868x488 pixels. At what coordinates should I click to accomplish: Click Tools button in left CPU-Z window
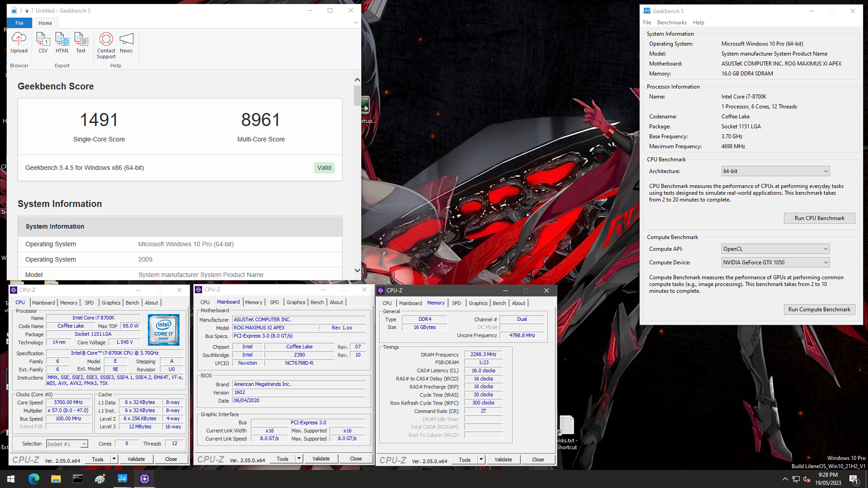(x=98, y=459)
